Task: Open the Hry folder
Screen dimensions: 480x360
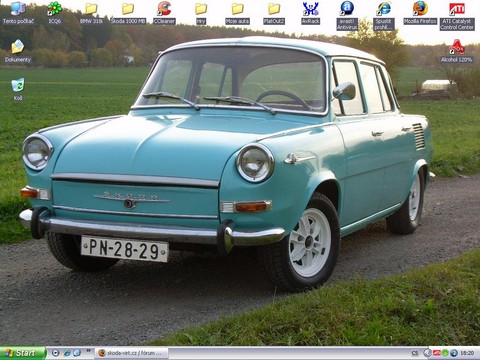Action: click(201, 13)
